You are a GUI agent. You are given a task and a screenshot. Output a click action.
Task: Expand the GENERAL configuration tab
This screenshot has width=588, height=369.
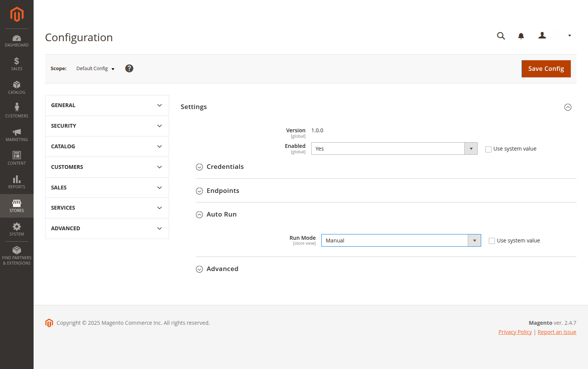coord(107,105)
